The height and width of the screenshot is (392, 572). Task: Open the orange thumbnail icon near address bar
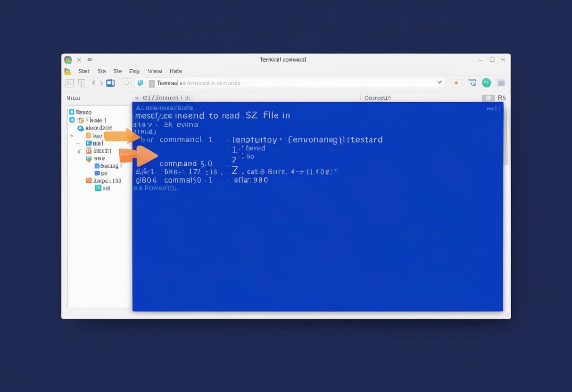tap(456, 82)
